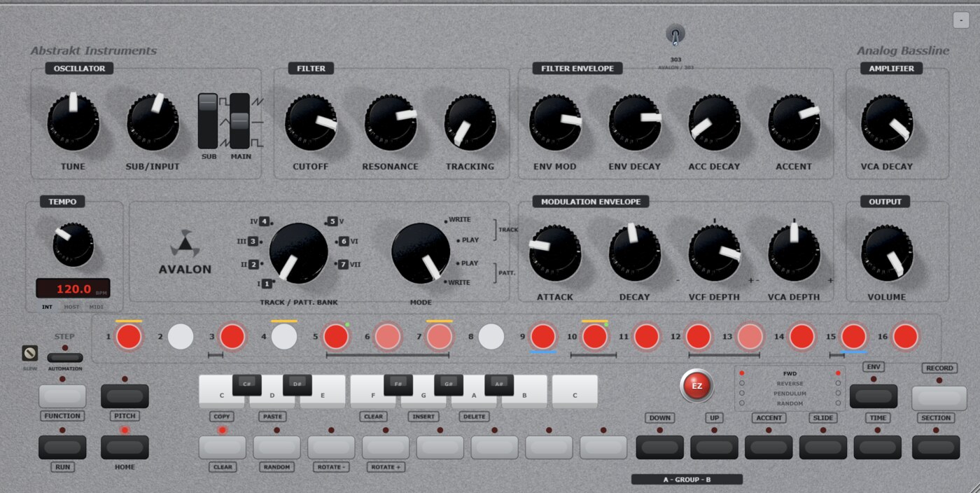Select MIDI sync mode
Viewport: 980px width, 493px height.
(96, 307)
